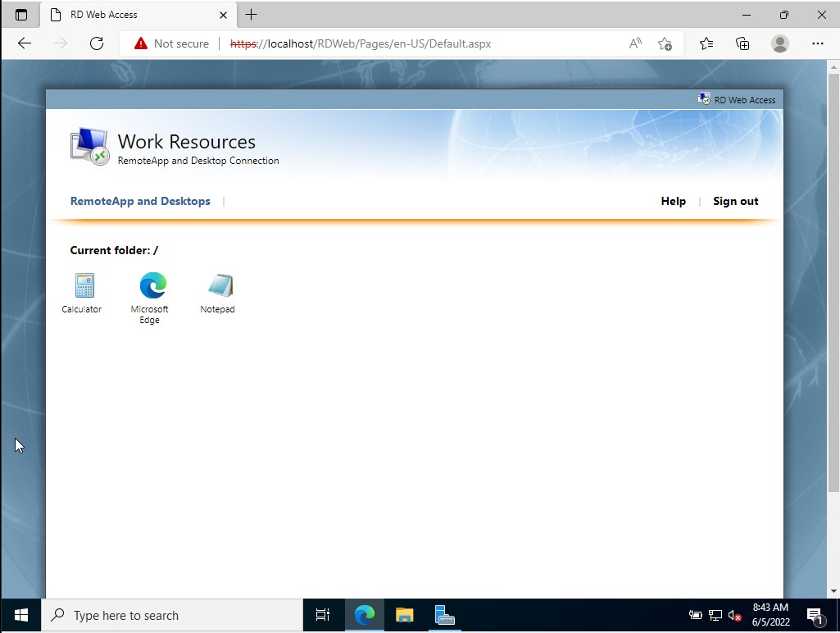
Task: Click the Not secure warning triangle
Action: coord(141,43)
